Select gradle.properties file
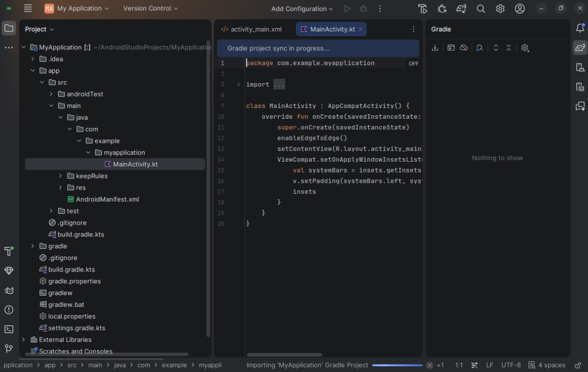Viewport: 588px width, 372px height. click(70, 281)
